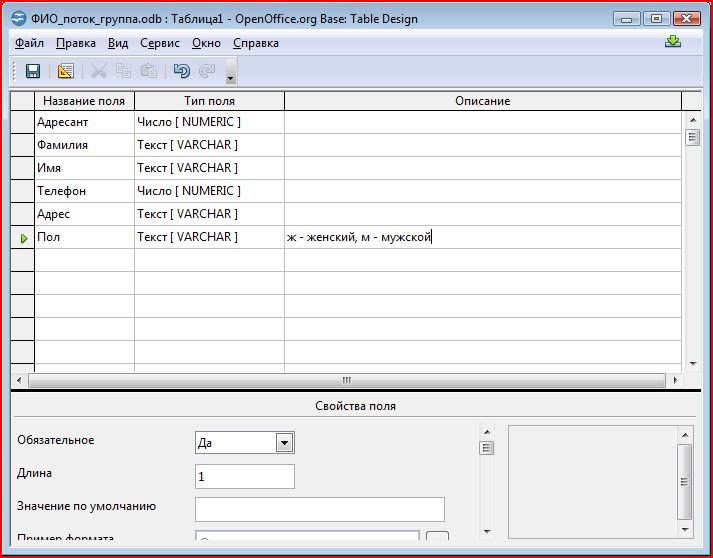
Task: Click the Redo arrow icon
Action: coord(207,71)
